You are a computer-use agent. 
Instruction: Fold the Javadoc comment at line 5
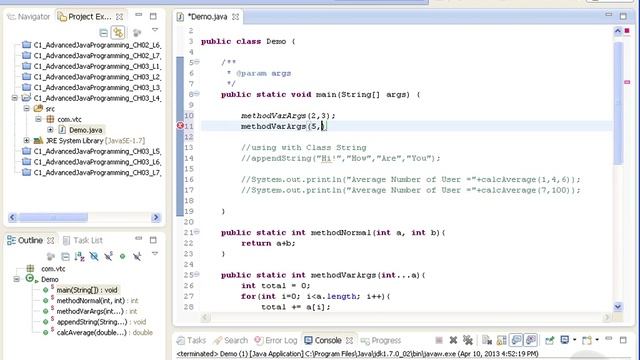click(x=197, y=62)
